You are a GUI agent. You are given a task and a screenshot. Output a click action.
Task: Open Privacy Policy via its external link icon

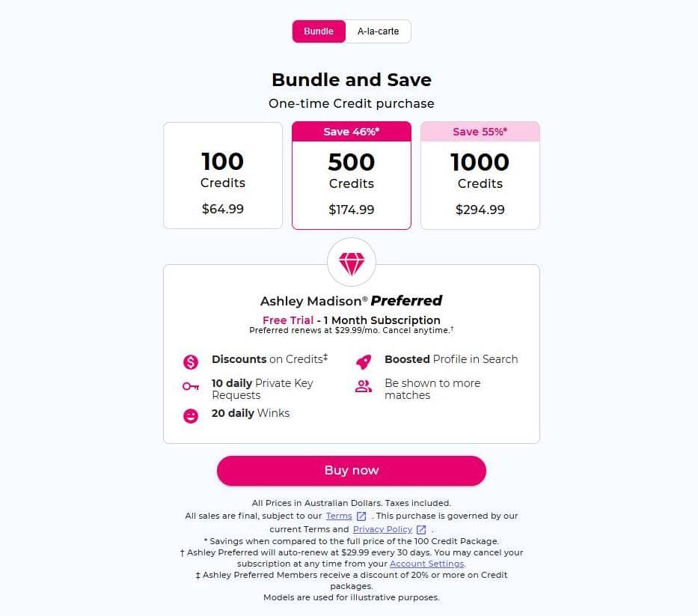(x=421, y=529)
